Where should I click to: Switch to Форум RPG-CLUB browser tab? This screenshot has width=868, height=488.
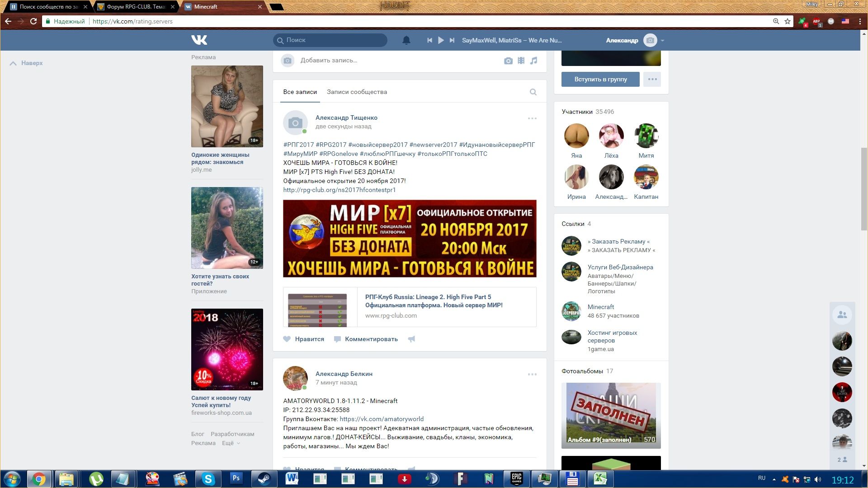[x=136, y=7]
